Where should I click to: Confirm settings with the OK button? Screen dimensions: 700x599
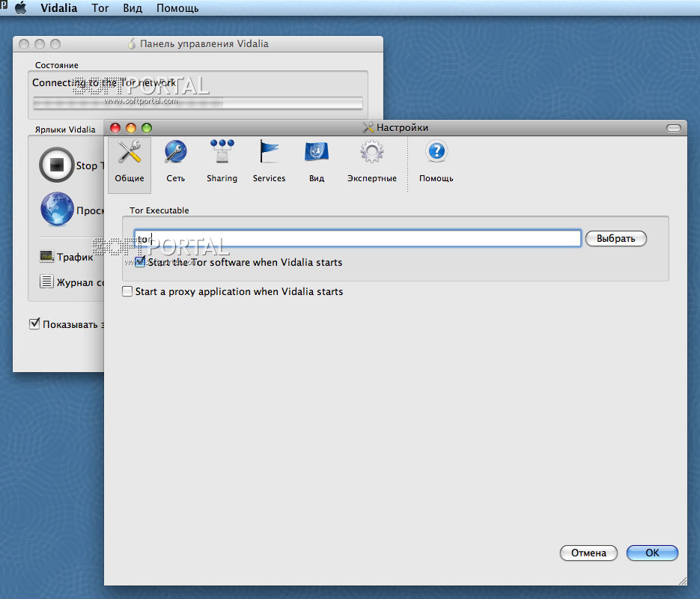(x=652, y=553)
